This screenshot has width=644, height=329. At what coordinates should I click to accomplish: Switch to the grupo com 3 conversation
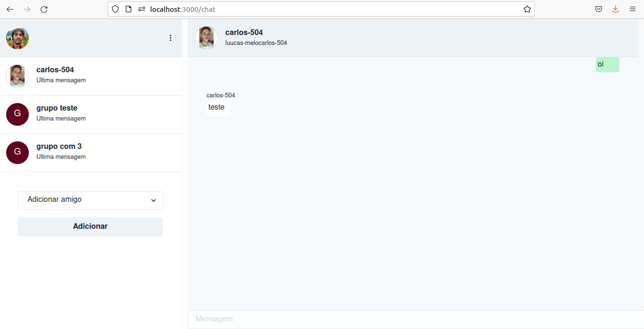click(x=71, y=152)
